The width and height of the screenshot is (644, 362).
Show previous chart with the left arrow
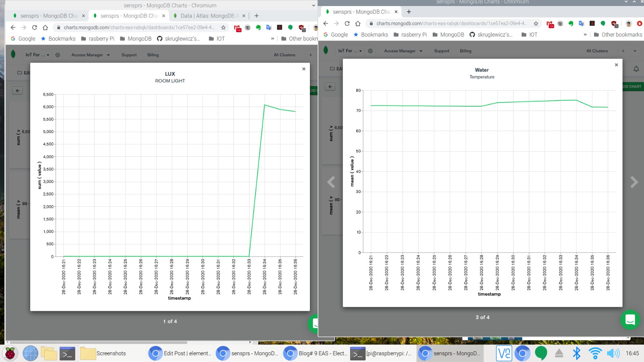pyautogui.click(x=331, y=182)
